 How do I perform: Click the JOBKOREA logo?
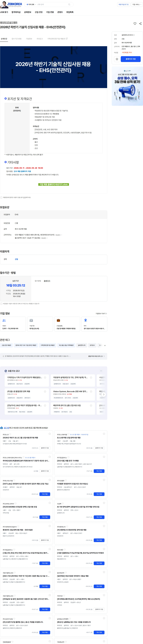pos(15,4)
